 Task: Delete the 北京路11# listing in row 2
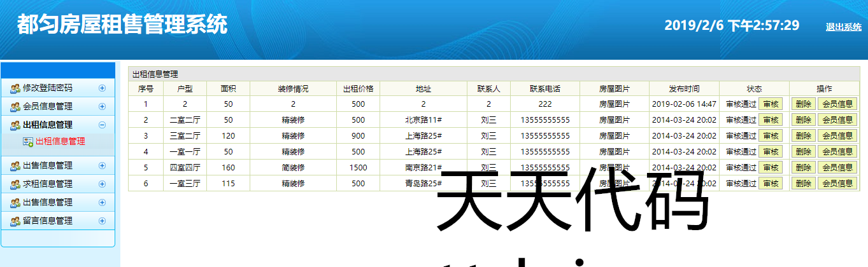tap(804, 120)
